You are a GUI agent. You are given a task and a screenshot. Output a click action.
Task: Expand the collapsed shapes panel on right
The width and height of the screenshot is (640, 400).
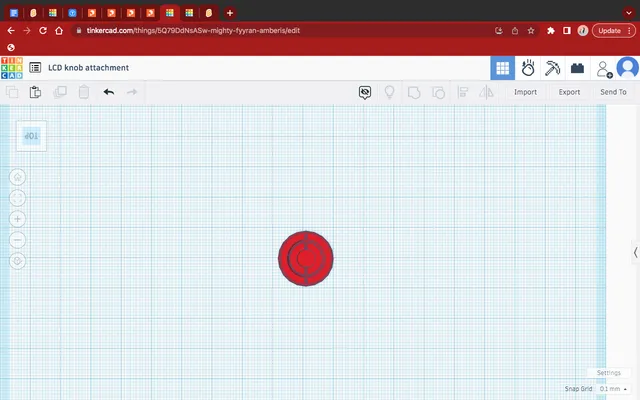(x=635, y=253)
